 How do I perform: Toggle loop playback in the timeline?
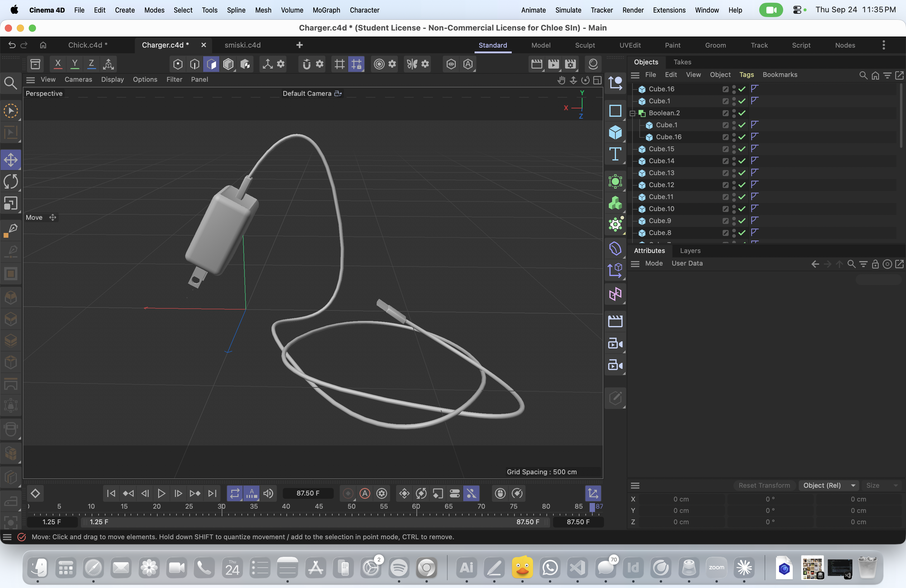pos(235,493)
